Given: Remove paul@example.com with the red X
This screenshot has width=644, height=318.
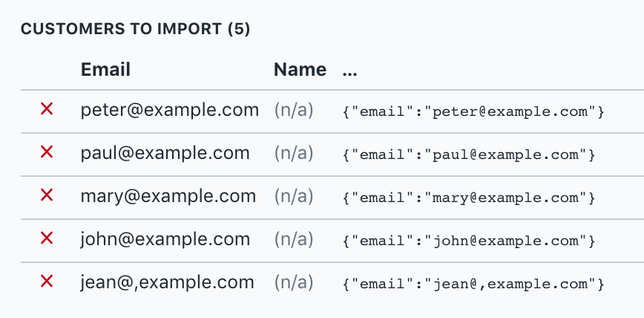Looking at the screenshot, I should (47, 153).
